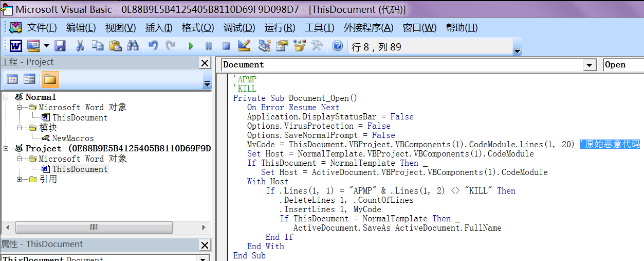644x261 pixels.
Task: Click Project panel horizontal scrollbar thumb
Action: tap(94, 227)
